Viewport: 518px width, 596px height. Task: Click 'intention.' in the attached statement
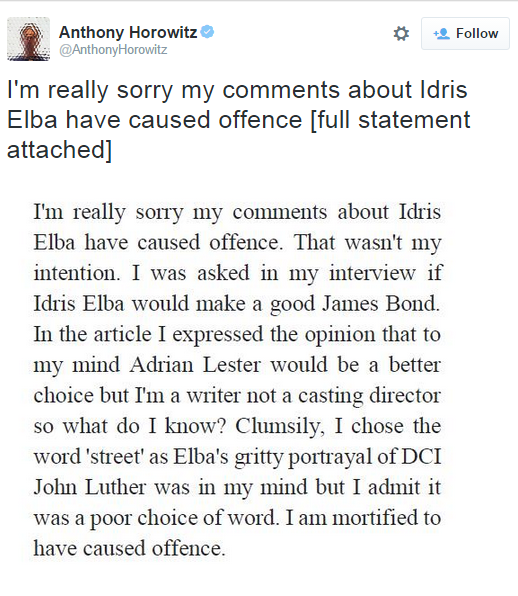point(77,273)
